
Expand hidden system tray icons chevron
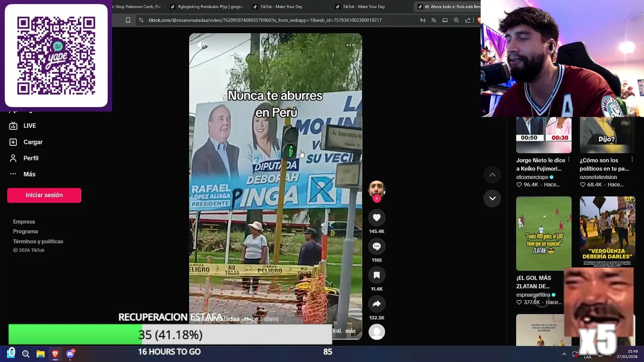(x=564, y=354)
